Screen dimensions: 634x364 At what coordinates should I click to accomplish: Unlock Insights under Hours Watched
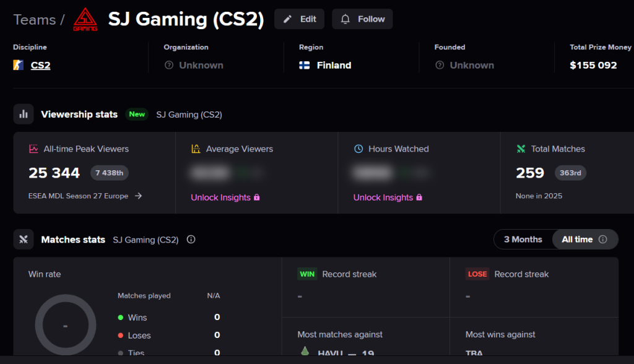click(x=383, y=197)
